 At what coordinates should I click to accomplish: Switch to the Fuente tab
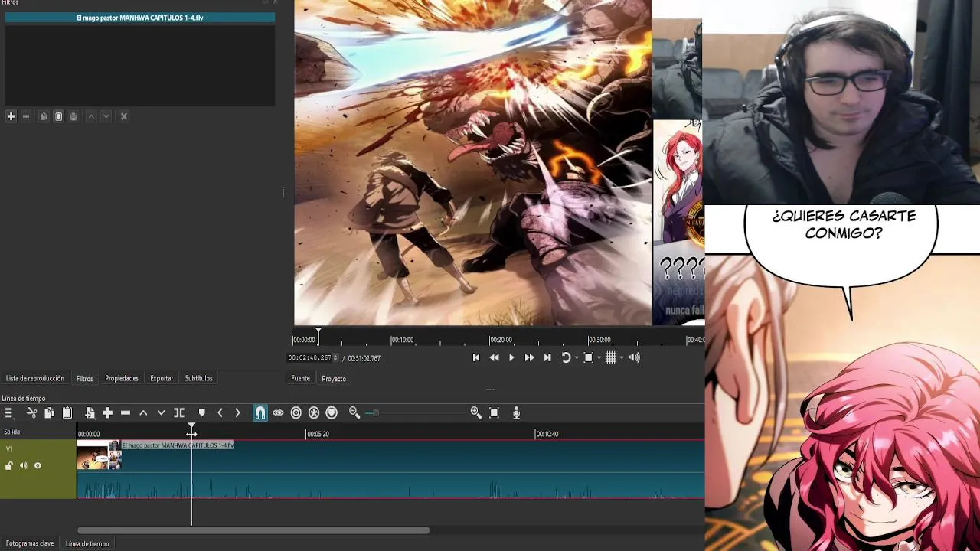click(x=301, y=378)
